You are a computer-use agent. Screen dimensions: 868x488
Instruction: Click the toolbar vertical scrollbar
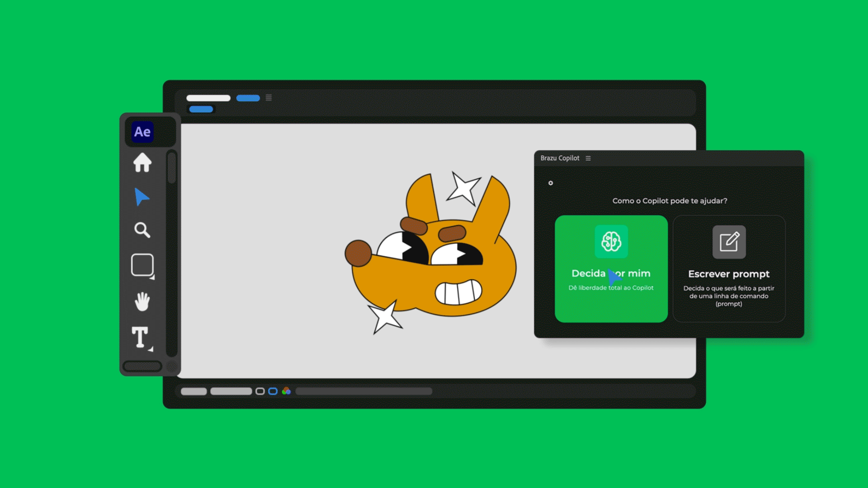[x=171, y=168]
